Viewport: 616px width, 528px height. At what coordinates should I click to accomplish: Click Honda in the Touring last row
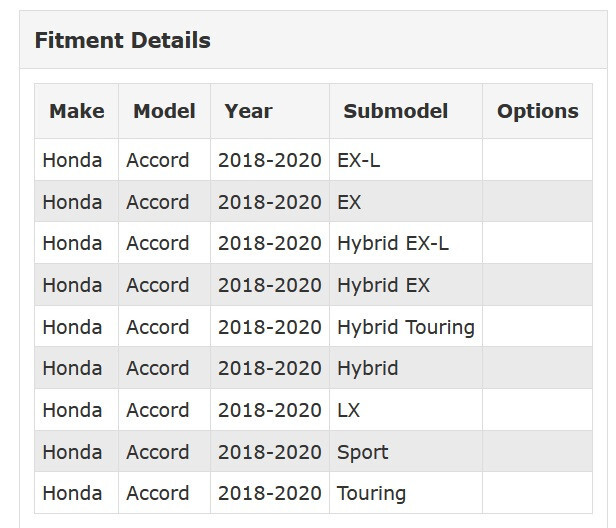[x=72, y=493]
